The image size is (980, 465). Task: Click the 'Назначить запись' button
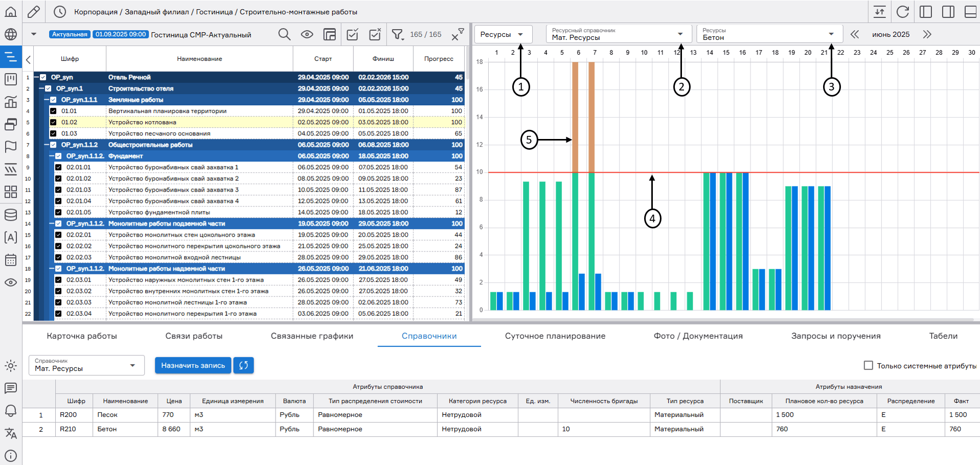click(x=193, y=365)
